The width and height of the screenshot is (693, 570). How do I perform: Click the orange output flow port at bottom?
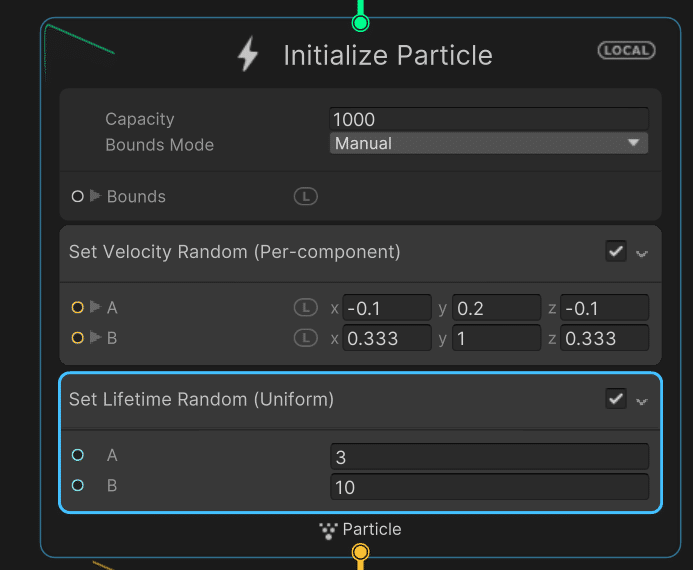(x=361, y=552)
